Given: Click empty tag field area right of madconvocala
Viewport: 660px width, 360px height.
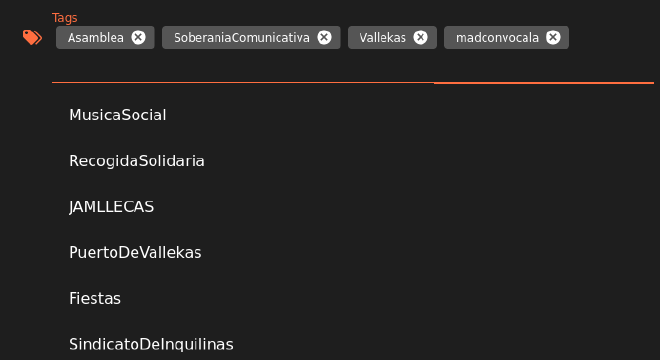Looking at the screenshot, I should click(x=611, y=37).
